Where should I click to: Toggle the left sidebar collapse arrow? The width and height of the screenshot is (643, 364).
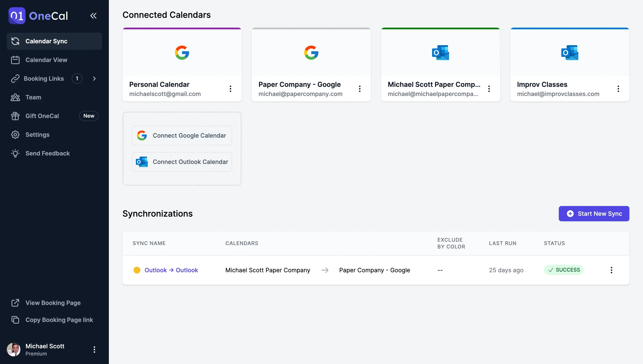[94, 16]
